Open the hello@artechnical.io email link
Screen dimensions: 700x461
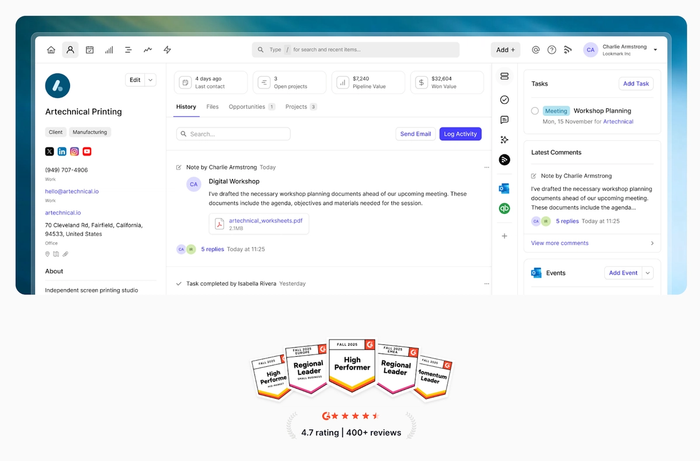72,191
